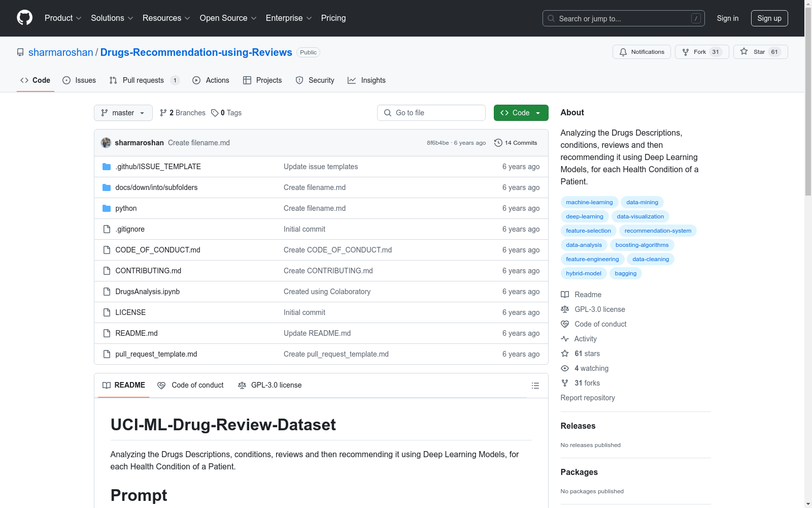Open the green Code dropdown button
Image resolution: width=812 pixels, height=508 pixels.
(x=521, y=113)
